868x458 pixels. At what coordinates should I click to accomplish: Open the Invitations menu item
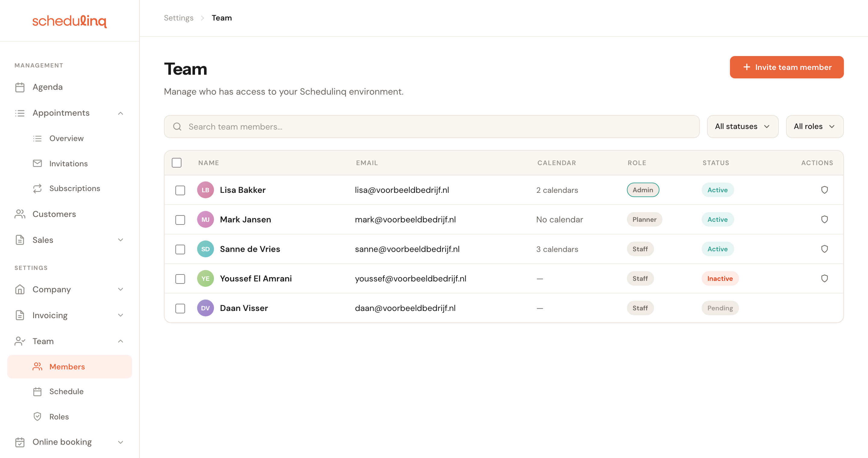coord(70,163)
